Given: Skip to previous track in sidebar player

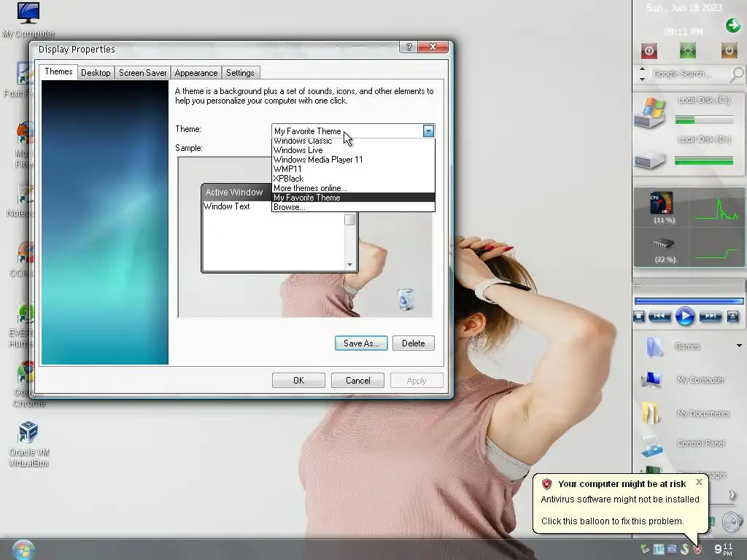Looking at the screenshot, I should (x=659, y=316).
